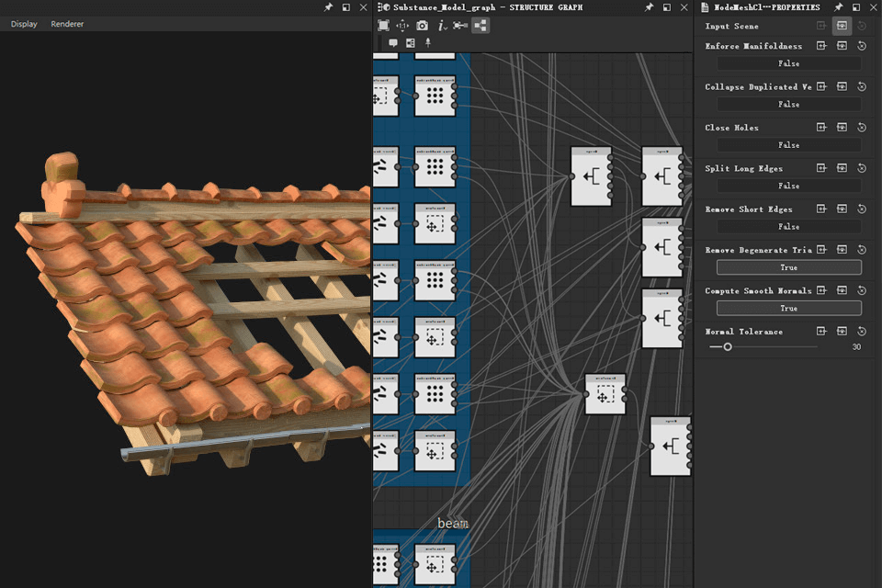882x588 pixels.
Task: Click the fit-graph-to-view frame icon
Action: (384, 26)
